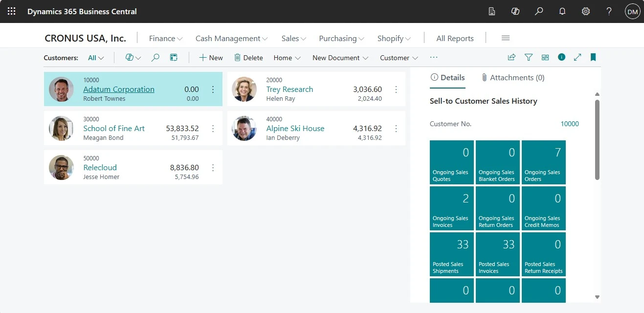Image resolution: width=644 pixels, height=313 pixels.
Task: Open the CRONUS USA, Inc. company link
Action: tap(85, 38)
